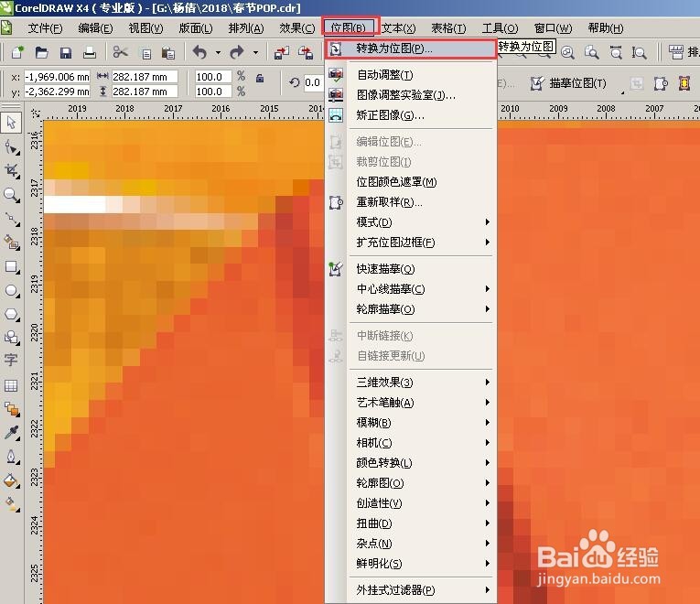
Task: Select the Zoom tool in toolbox
Action: coord(11,195)
